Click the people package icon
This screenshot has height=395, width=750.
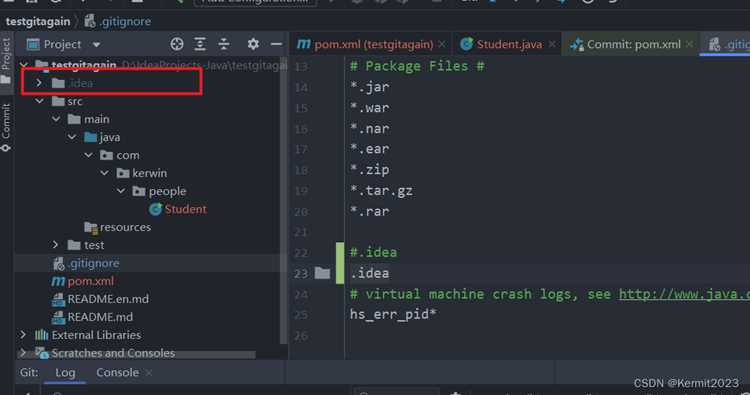139,191
